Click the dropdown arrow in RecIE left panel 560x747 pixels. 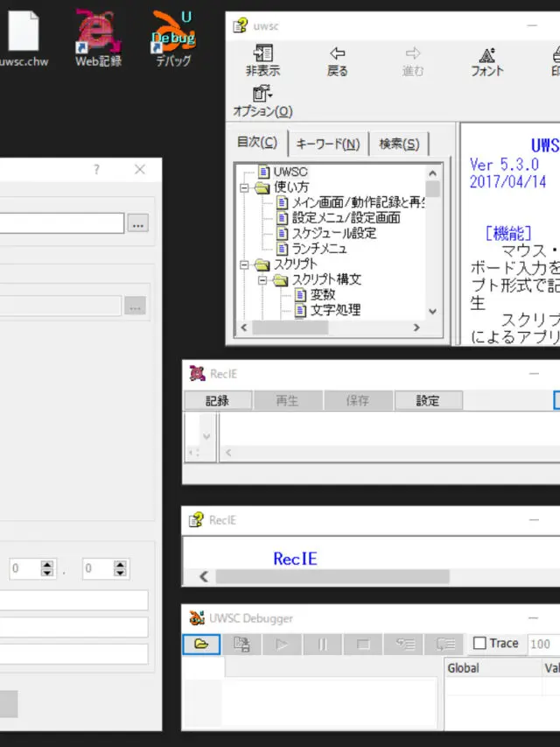pyautogui.click(x=206, y=436)
